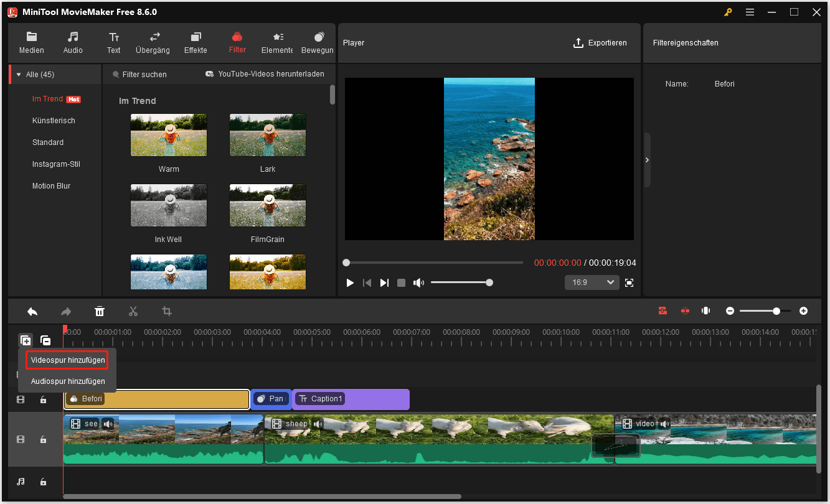This screenshot has width=830, height=504.
Task: Choose Videospur hinzufügen from the menu
Action: coord(67,360)
